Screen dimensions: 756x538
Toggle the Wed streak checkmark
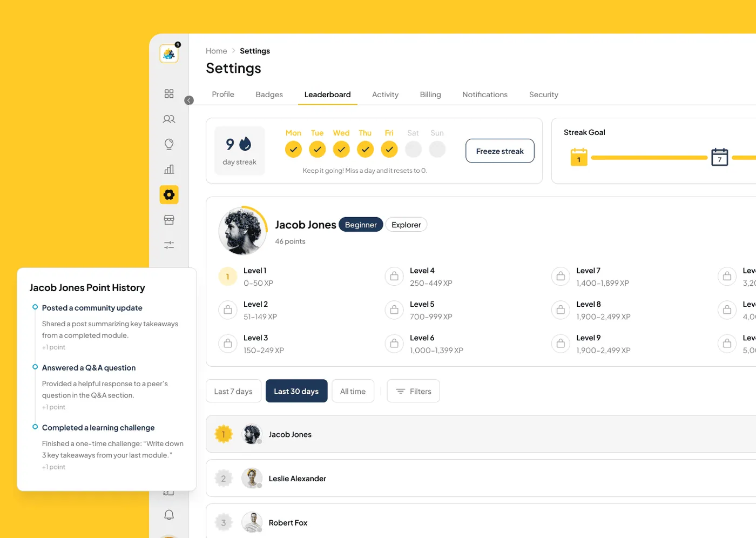[x=341, y=149]
